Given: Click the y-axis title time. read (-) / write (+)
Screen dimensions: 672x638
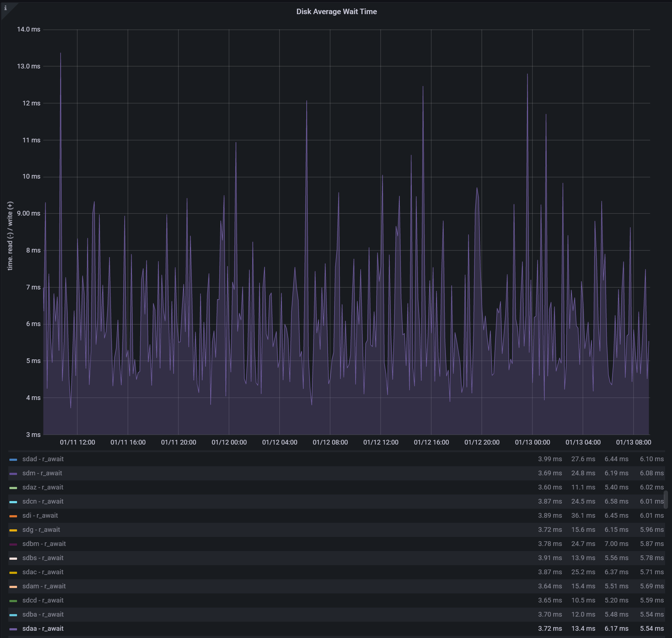Looking at the screenshot, I should coord(10,236).
